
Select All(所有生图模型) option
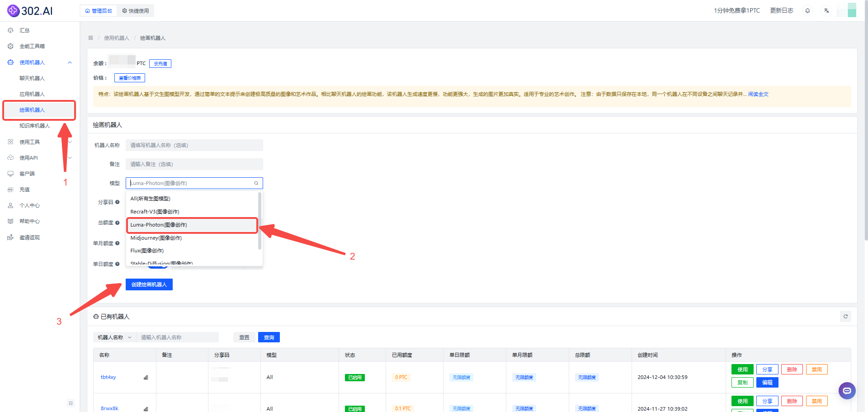pyautogui.click(x=192, y=199)
